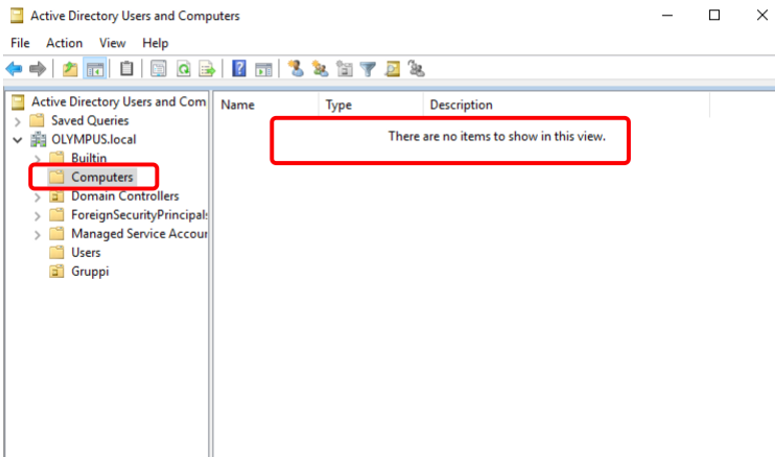The image size is (775, 457).
Task: Click the Export List toolbar icon
Action: (208, 69)
